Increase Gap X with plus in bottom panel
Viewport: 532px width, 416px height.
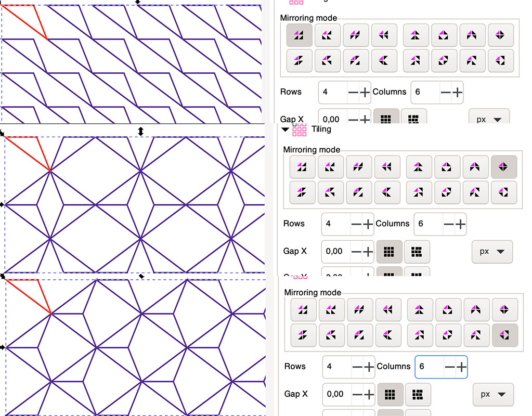[369, 395]
